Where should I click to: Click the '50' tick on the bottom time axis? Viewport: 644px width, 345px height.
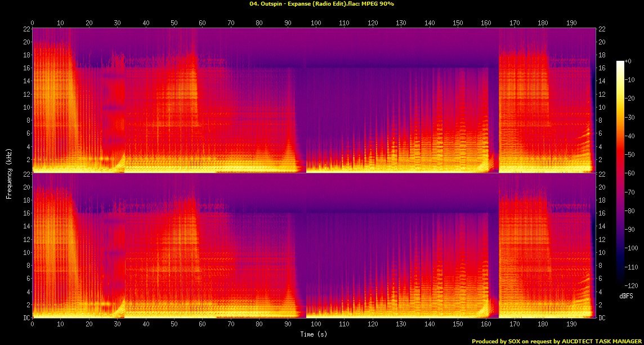(174, 325)
